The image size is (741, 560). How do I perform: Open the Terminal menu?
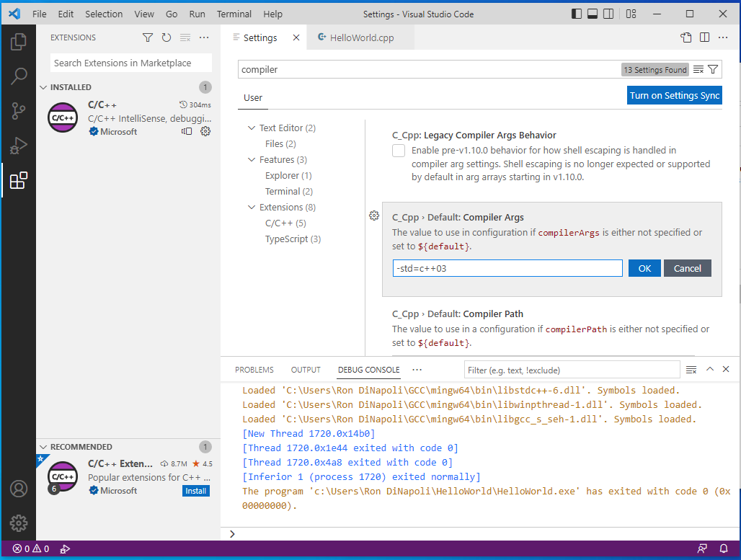point(234,14)
